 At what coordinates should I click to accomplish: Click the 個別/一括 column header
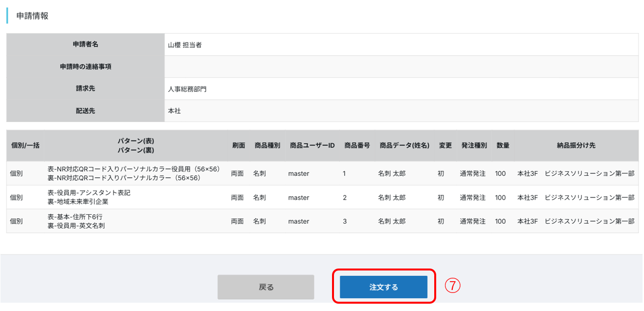(25, 145)
